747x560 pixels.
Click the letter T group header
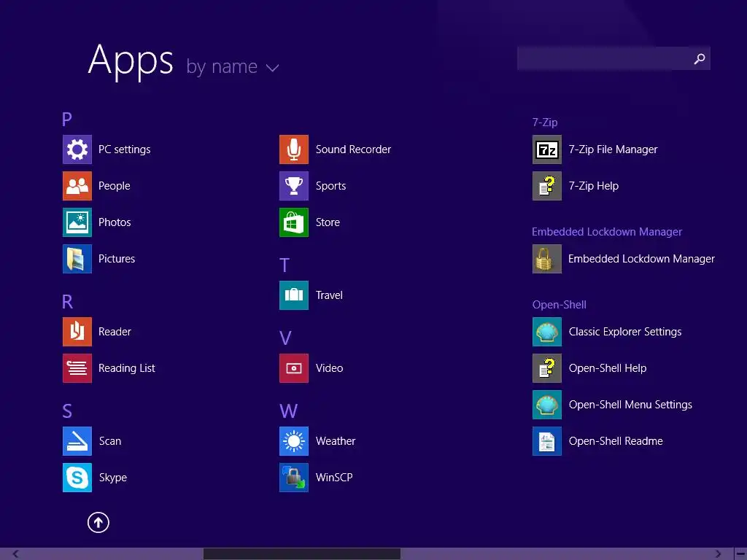click(284, 265)
